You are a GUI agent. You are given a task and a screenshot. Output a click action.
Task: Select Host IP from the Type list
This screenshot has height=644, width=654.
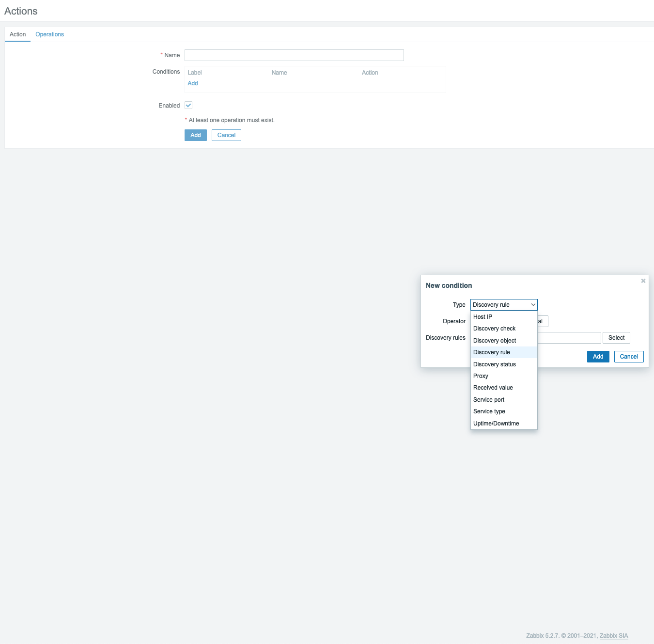pyautogui.click(x=504, y=317)
